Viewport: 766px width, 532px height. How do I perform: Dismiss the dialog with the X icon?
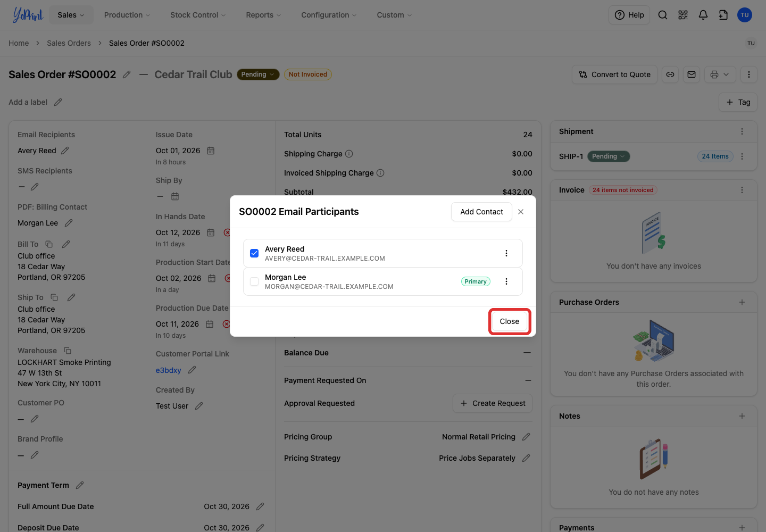(521, 212)
